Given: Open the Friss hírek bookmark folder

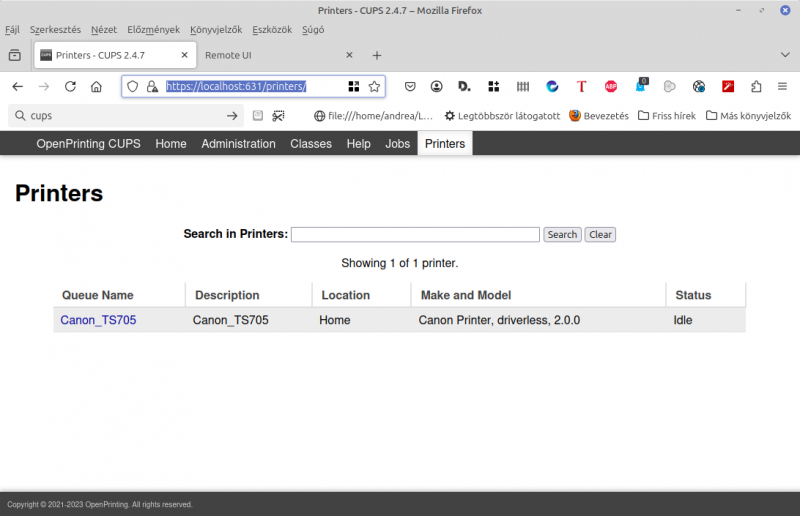Looking at the screenshot, I should [667, 116].
